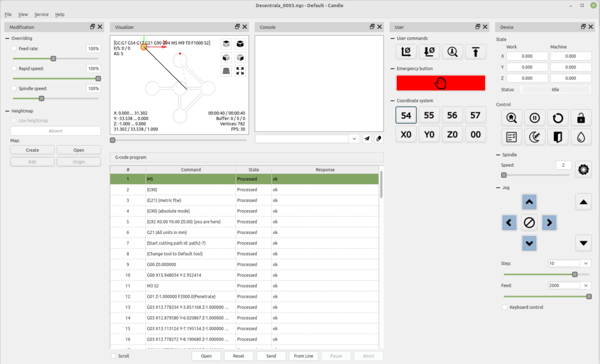Click the door icon in Control

tap(558, 137)
